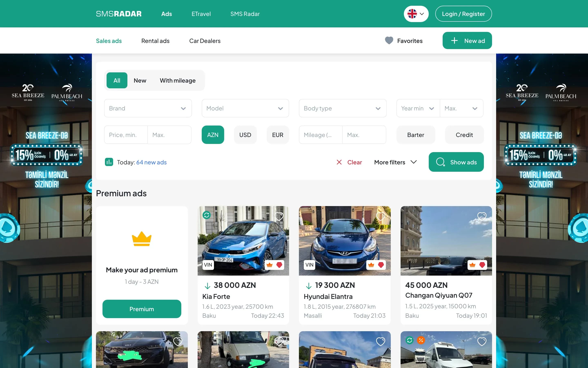Image resolution: width=588 pixels, height=368 pixels.
Task: Open the Year min dropdown
Action: pos(418,108)
